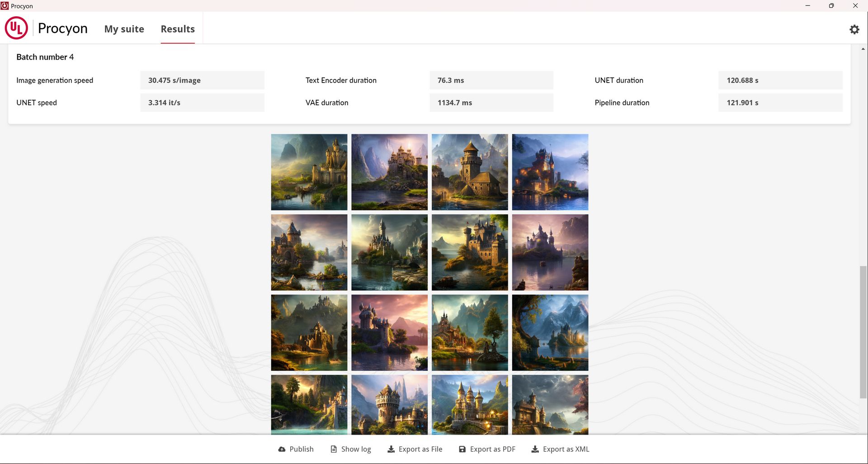
Task: Click the Export as XML label
Action: (x=566, y=449)
